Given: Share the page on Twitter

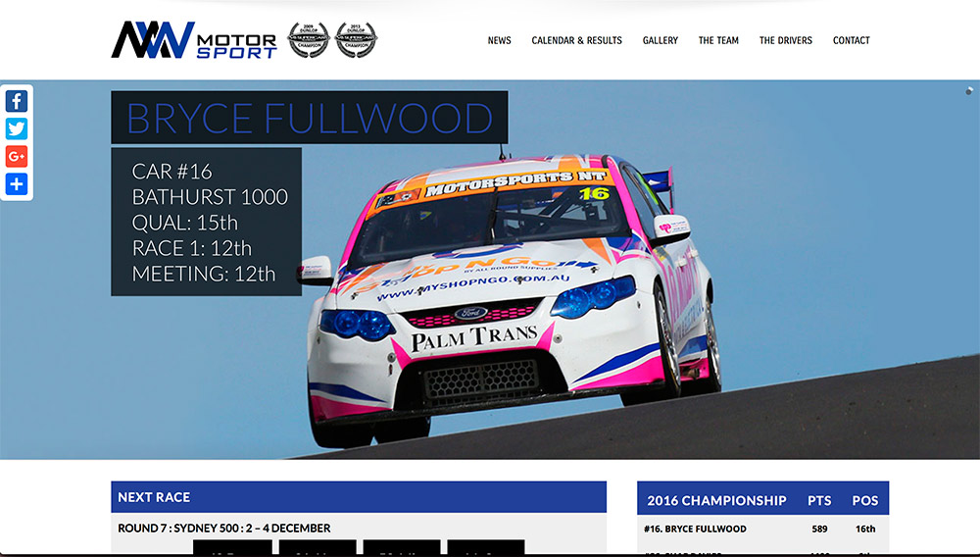Looking at the screenshot, I should [x=17, y=128].
